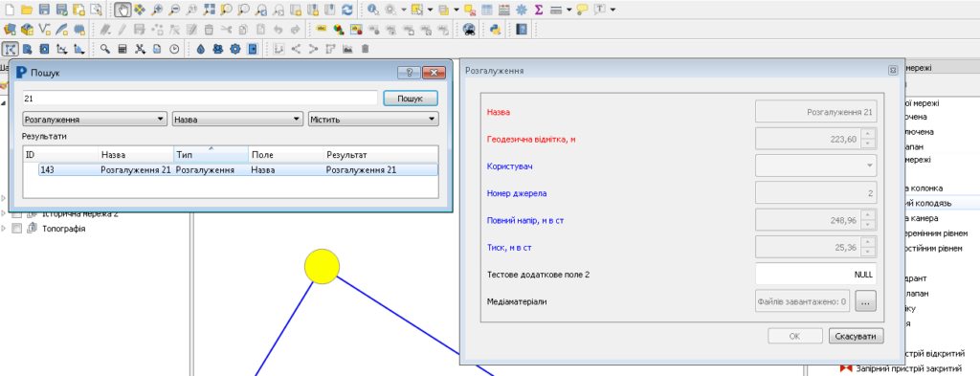Click the OK button in Розгалуження form

(x=794, y=336)
